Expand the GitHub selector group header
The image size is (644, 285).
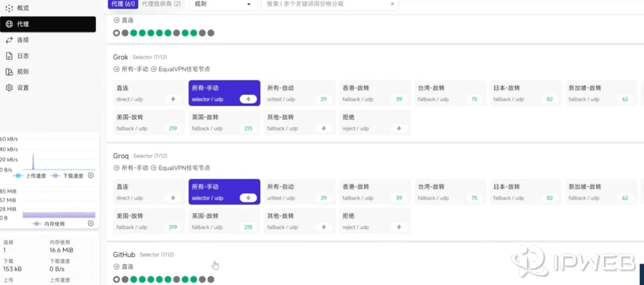pyautogui.click(x=143, y=255)
